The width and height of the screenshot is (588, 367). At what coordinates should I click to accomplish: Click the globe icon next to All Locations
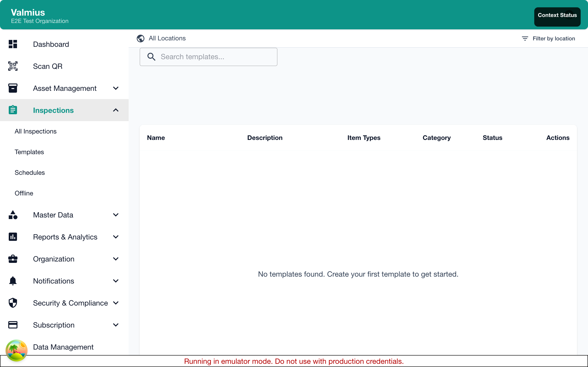point(140,38)
